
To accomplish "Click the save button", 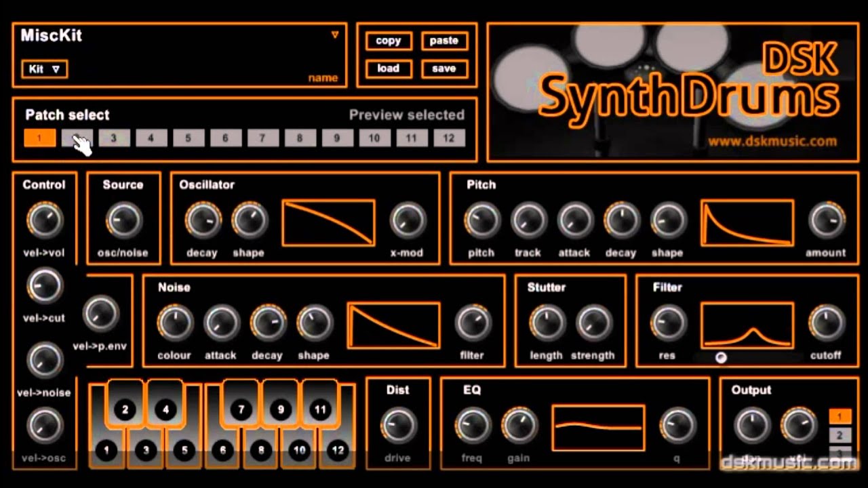I will 444,68.
